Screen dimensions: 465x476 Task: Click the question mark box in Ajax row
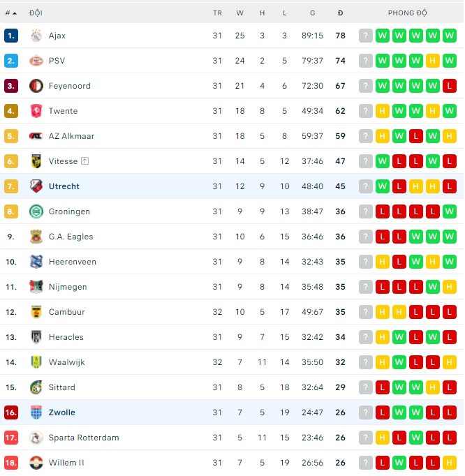click(x=365, y=36)
